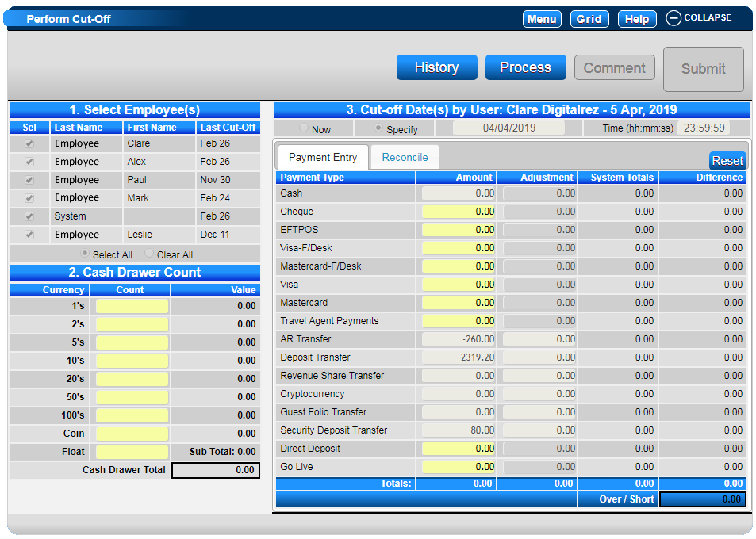This screenshot has height=539, width=756.
Task: Open Help
Action: (x=636, y=19)
